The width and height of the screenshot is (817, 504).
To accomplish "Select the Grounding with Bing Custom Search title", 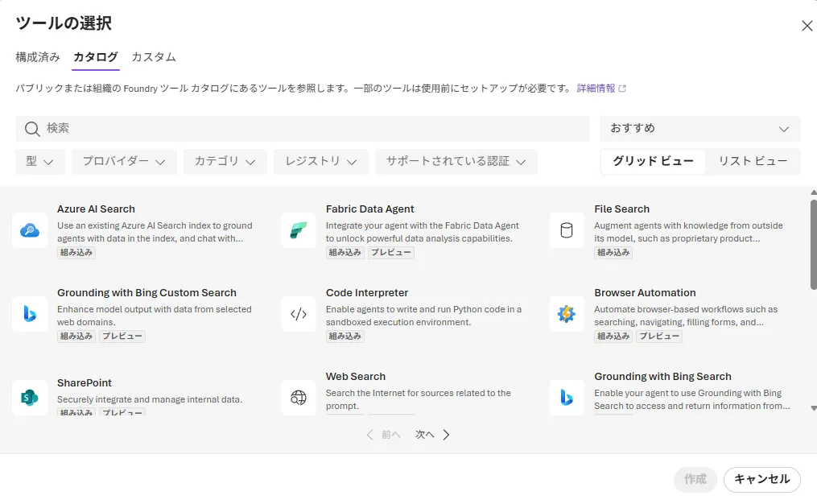I will coord(147,293).
